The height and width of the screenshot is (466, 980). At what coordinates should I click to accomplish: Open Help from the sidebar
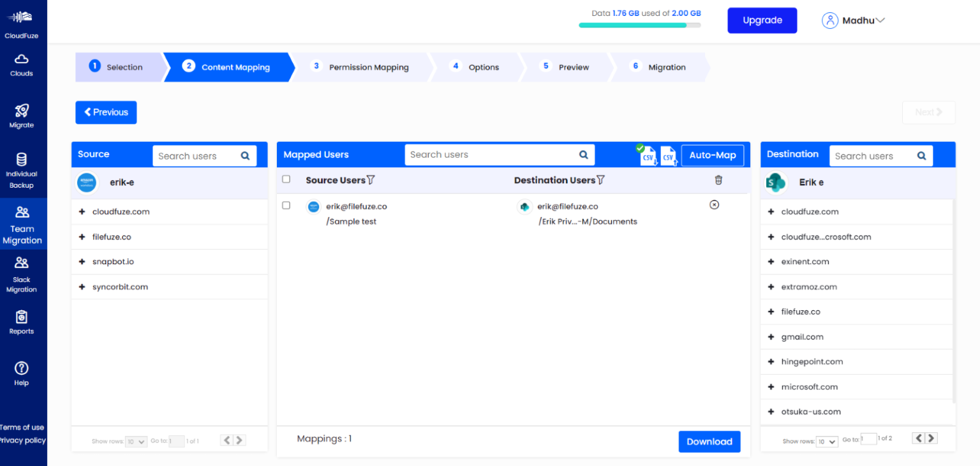click(21, 373)
